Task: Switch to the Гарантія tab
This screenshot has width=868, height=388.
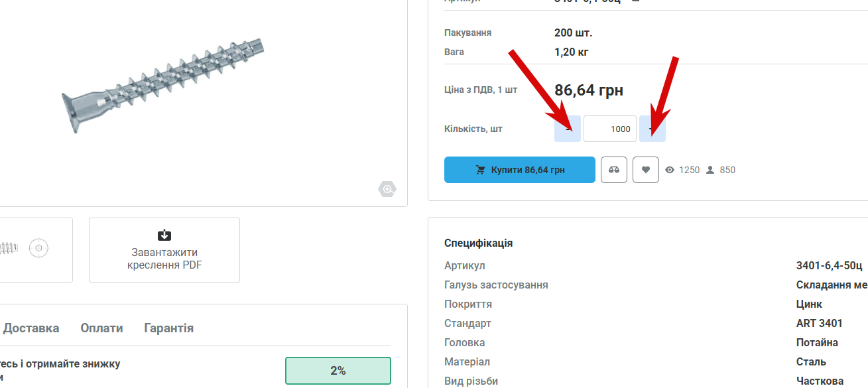Action: point(168,328)
